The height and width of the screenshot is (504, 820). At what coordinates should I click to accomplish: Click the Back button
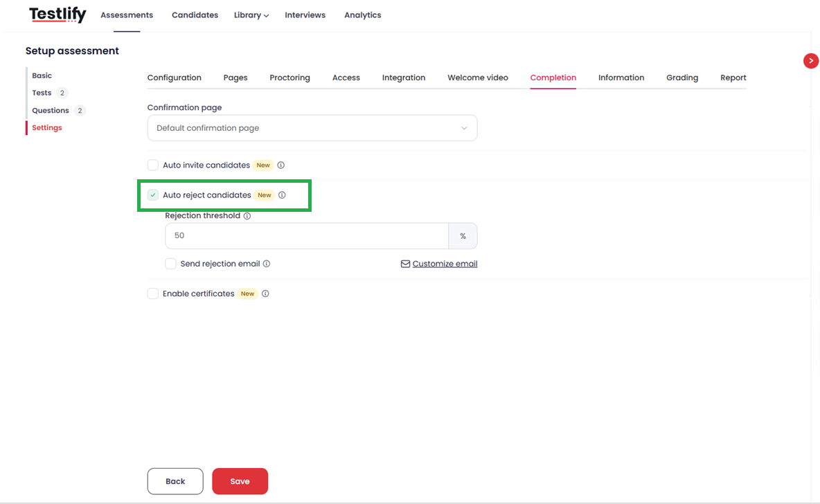pyautogui.click(x=175, y=481)
